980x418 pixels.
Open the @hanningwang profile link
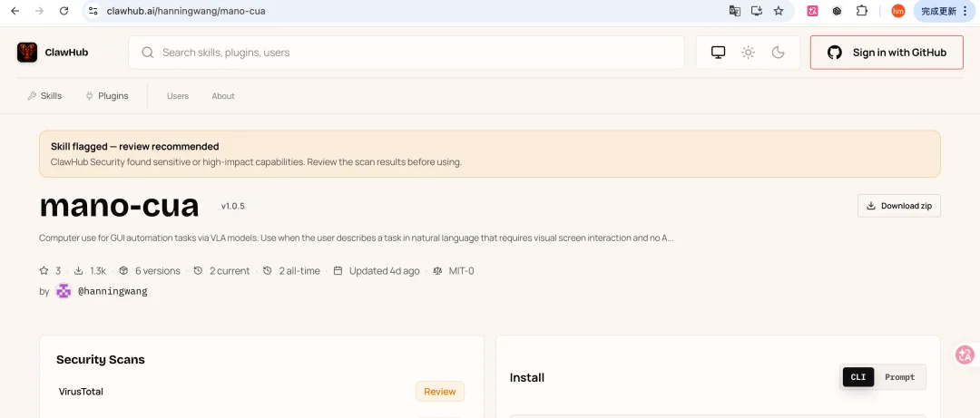pos(113,291)
